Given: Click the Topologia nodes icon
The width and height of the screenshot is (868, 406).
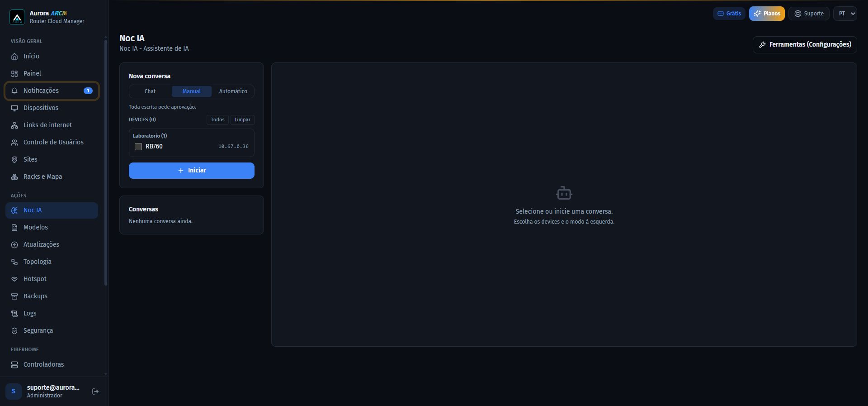Looking at the screenshot, I should 14,262.
